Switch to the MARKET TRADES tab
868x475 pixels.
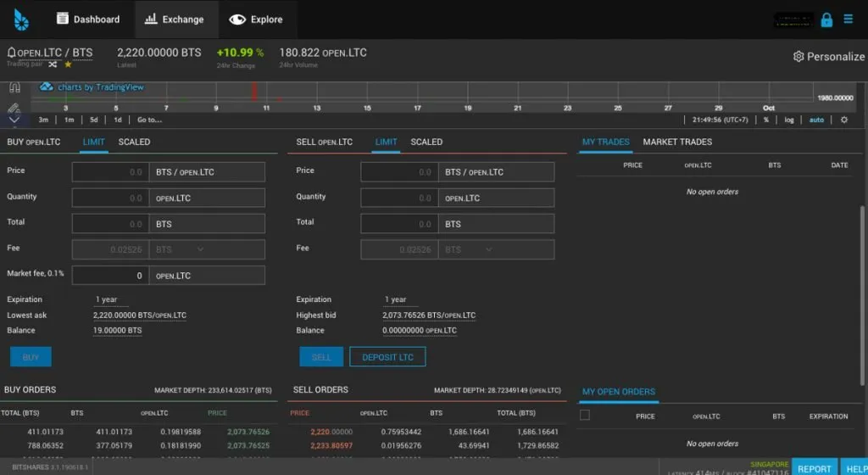tap(677, 142)
